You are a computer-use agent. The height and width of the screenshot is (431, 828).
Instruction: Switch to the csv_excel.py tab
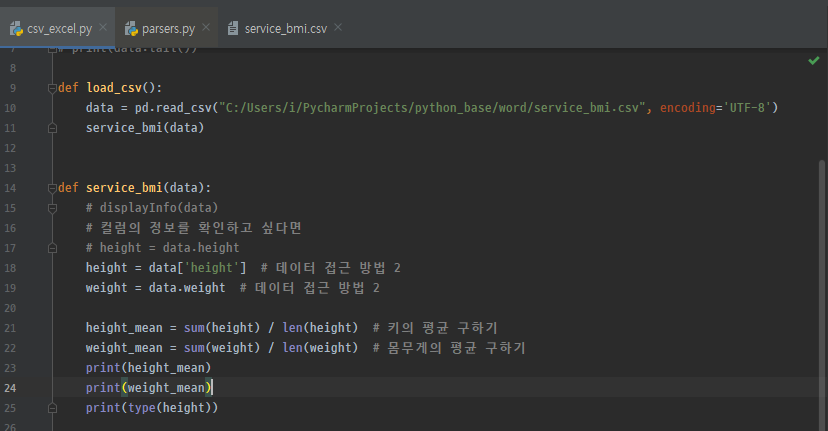[59, 29]
